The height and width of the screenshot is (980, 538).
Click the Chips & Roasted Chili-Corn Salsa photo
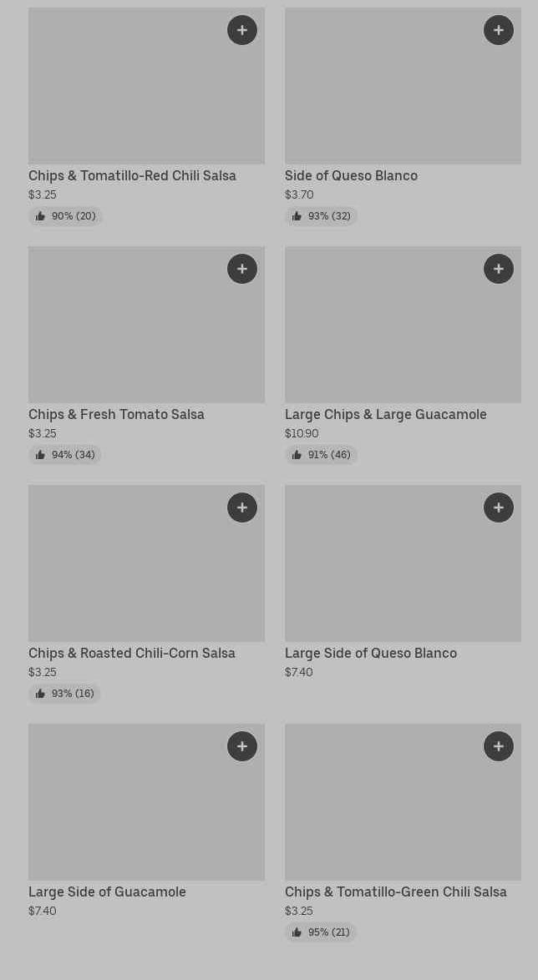click(x=125, y=572)
